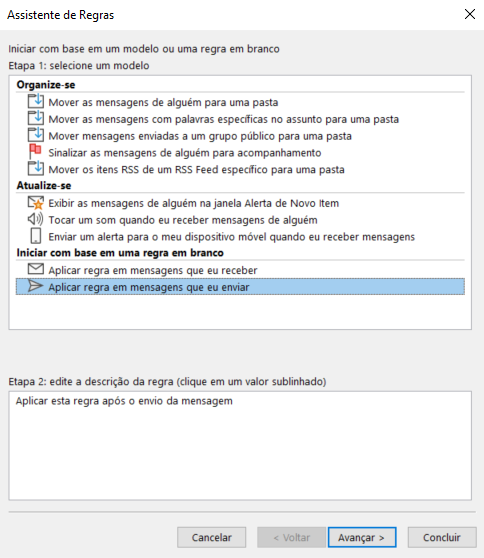Click the envelope icon for mensagens que eu receber
Image resolution: width=484 pixels, height=558 pixels.
click(36, 269)
